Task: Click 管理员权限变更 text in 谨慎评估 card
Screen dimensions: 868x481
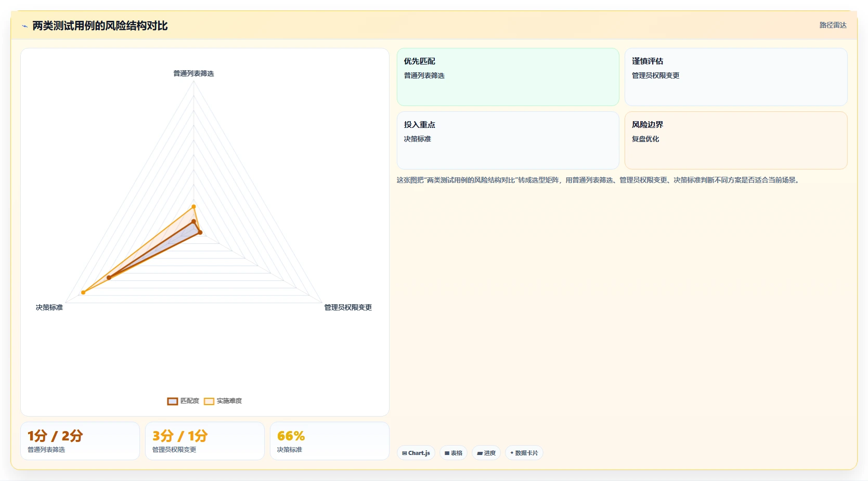Action: 656,75
